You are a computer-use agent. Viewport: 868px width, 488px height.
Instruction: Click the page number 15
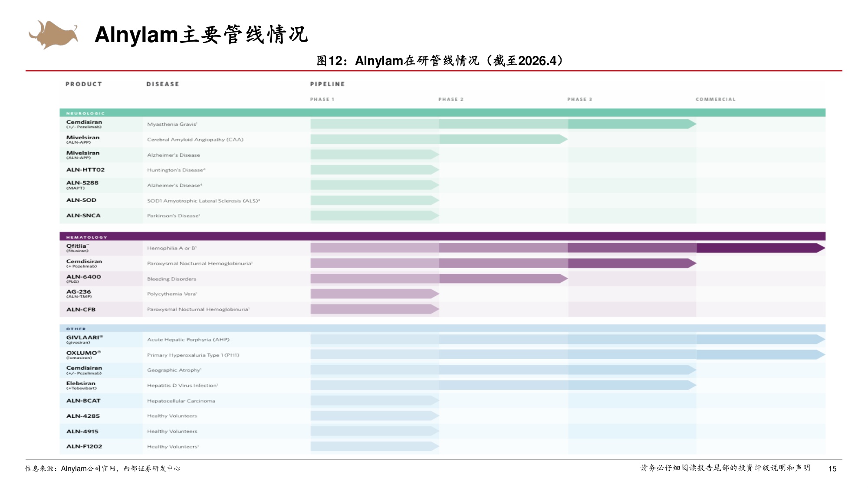832,468
